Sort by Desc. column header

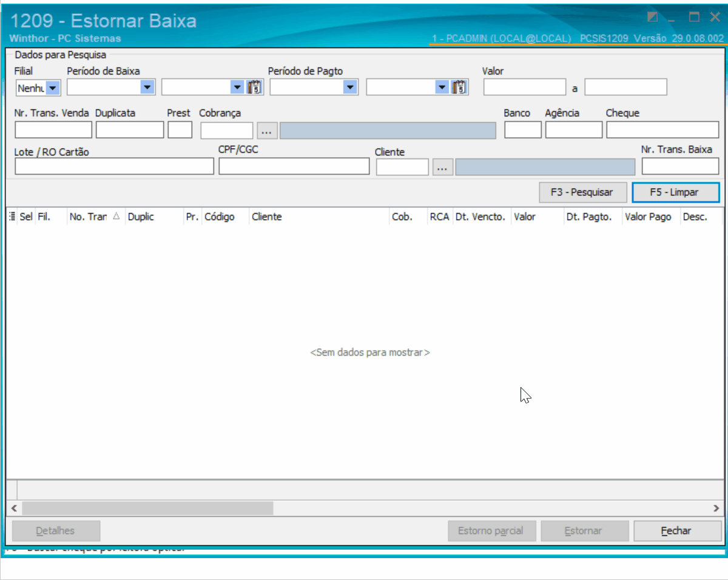pyautogui.click(x=701, y=217)
